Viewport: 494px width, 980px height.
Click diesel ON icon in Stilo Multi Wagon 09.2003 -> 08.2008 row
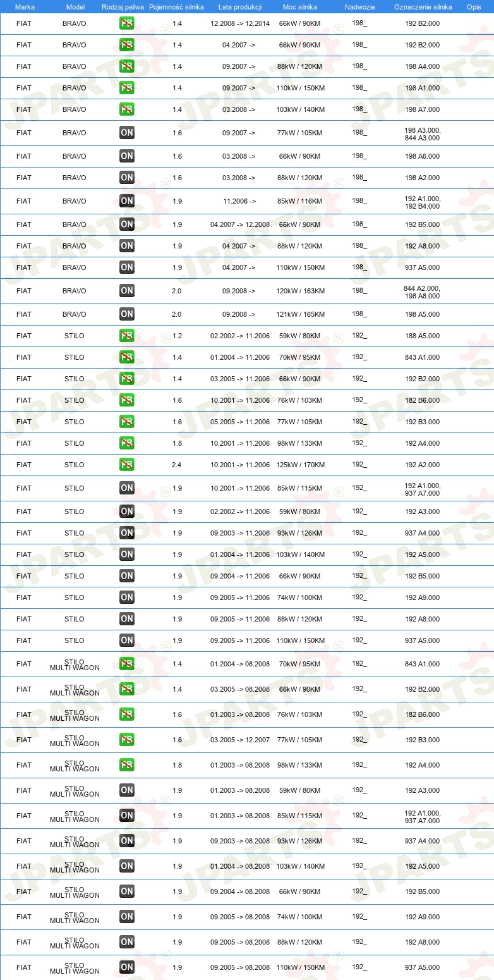[127, 841]
